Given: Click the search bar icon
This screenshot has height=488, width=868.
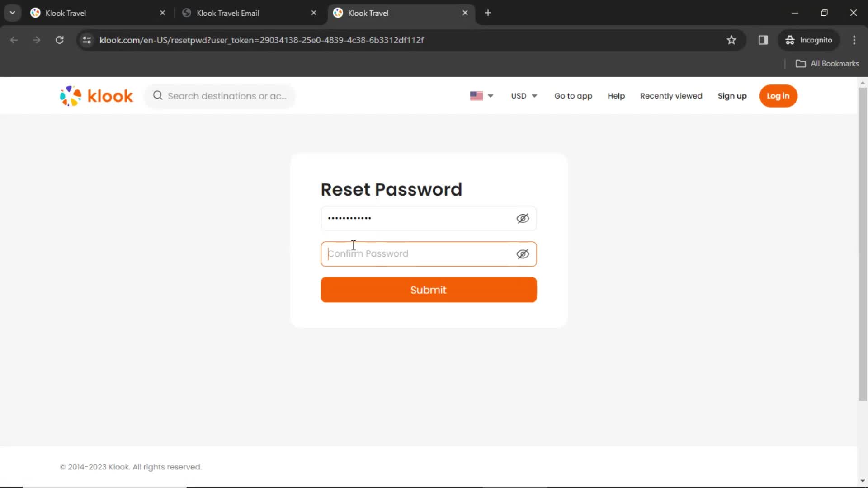Looking at the screenshot, I should click(157, 95).
